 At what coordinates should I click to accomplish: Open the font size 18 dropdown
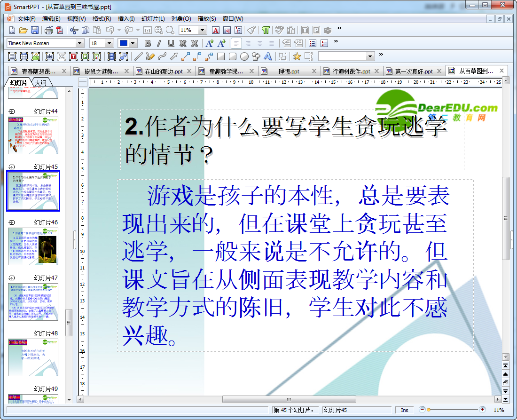[109, 43]
